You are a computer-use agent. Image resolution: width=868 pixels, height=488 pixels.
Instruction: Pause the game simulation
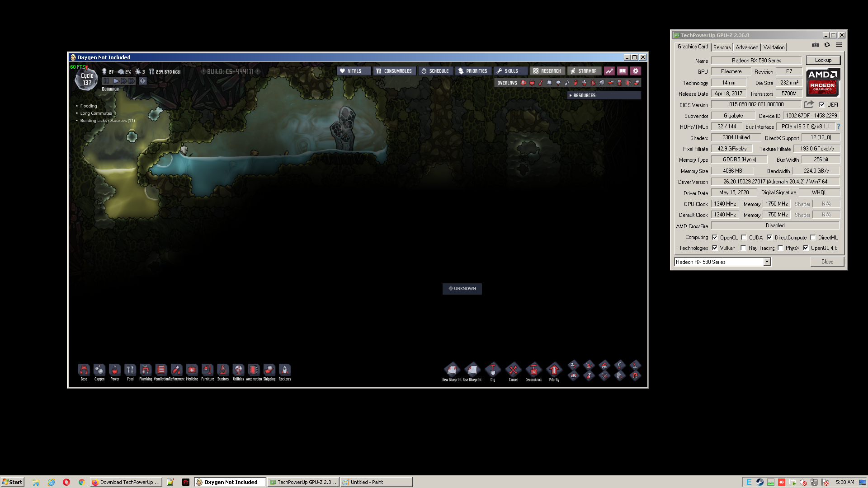pos(106,81)
